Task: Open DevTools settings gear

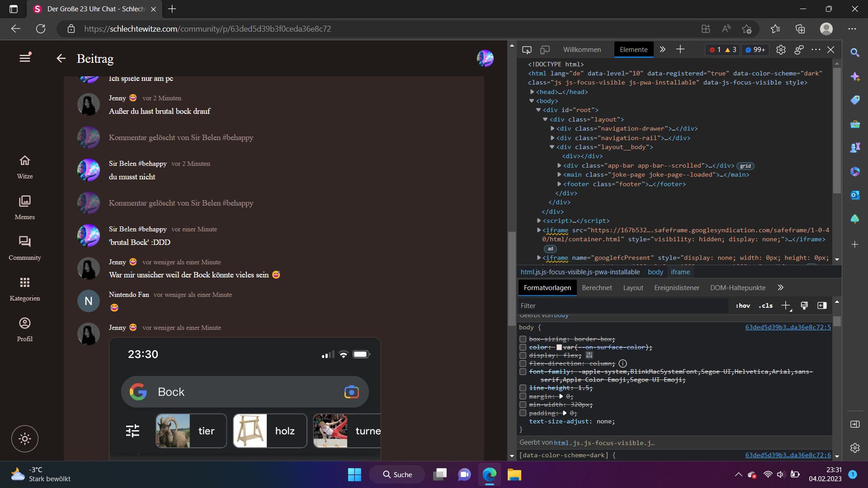Action: [x=781, y=50]
